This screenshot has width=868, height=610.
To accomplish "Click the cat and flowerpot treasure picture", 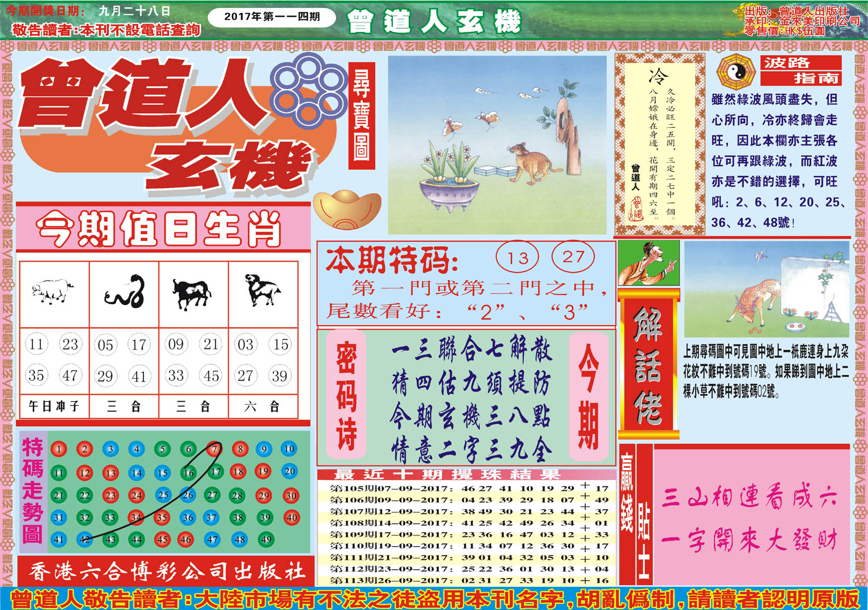I will point(497,145).
